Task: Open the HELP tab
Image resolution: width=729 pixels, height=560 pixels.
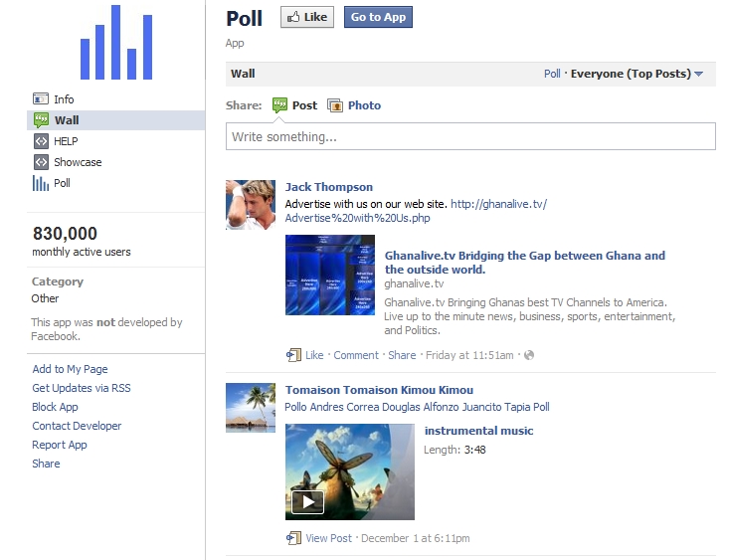Action: click(66, 141)
